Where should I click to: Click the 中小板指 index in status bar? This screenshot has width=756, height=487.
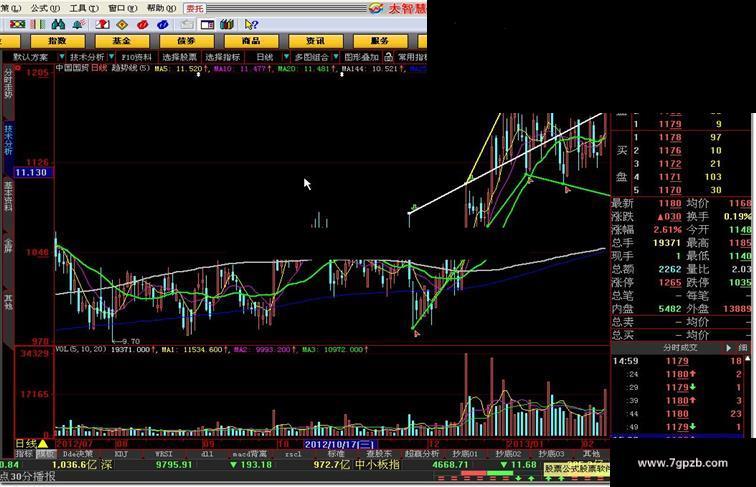(x=378, y=465)
